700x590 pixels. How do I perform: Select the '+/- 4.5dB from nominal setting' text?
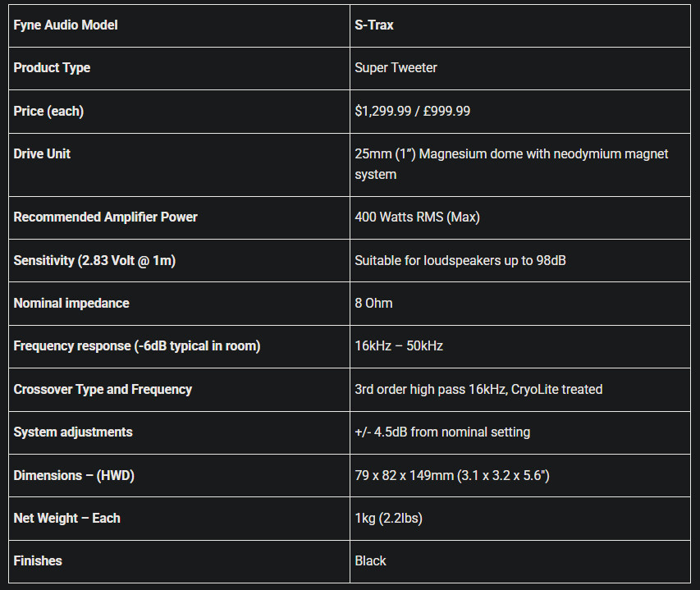coord(442,432)
